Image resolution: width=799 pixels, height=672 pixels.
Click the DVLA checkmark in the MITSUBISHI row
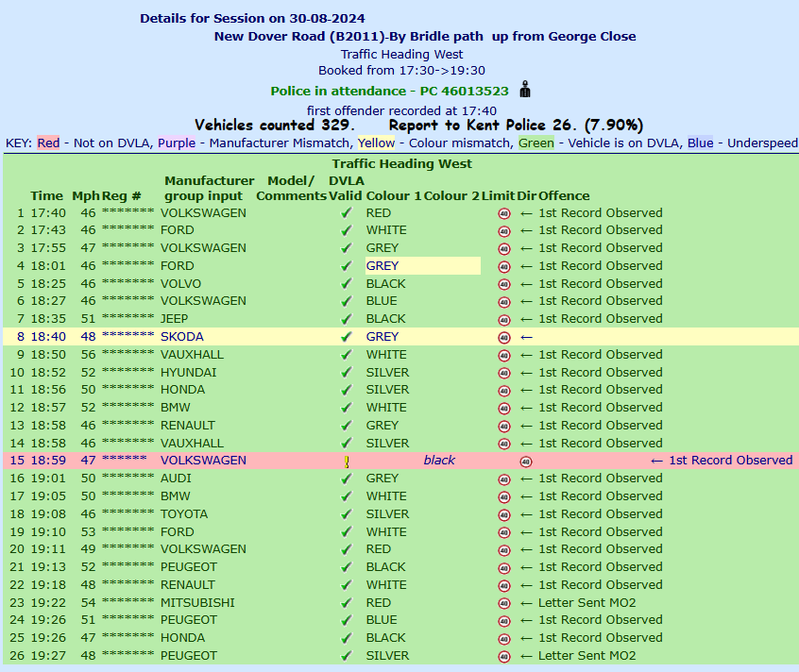(x=346, y=603)
